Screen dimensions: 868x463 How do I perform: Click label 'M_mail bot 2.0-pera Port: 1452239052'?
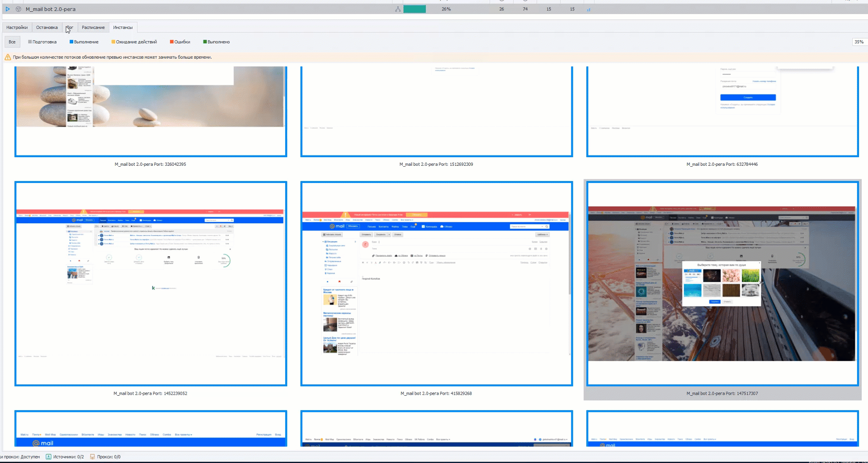(151, 393)
